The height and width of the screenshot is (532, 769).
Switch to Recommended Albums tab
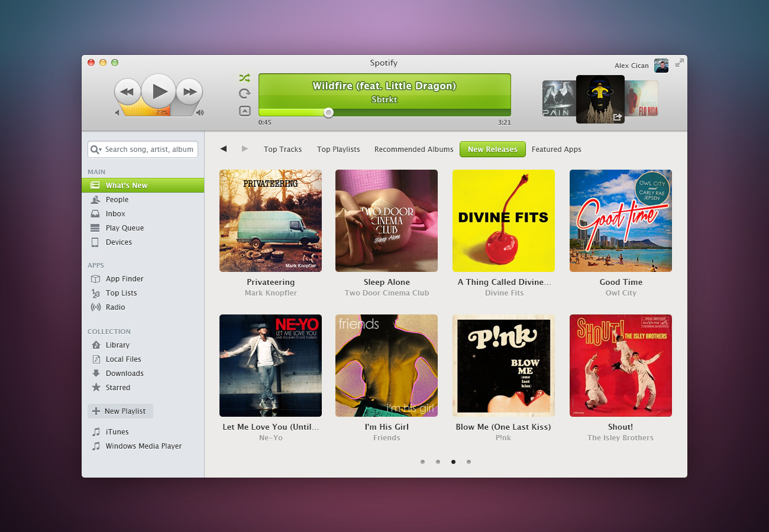pyautogui.click(x=414, y=150)
